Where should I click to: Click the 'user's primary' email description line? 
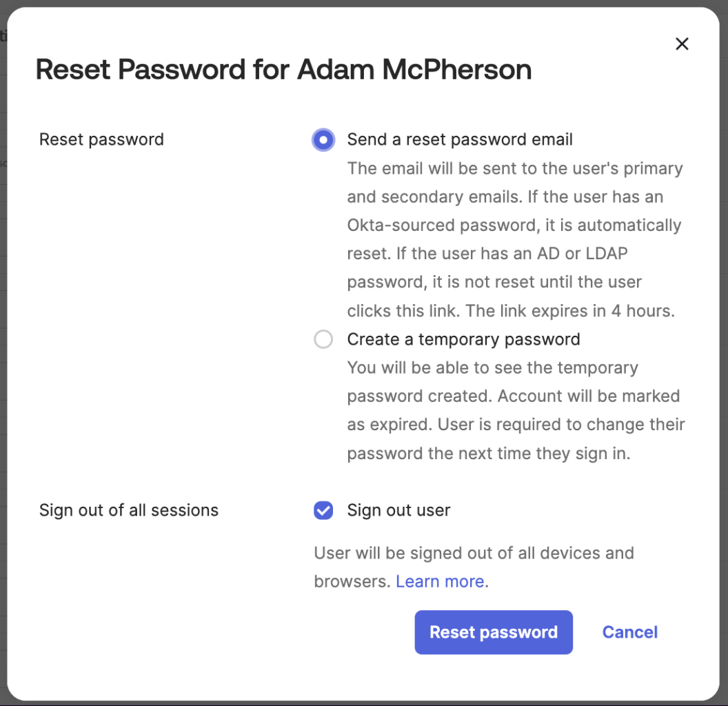[x=515, y=168]
